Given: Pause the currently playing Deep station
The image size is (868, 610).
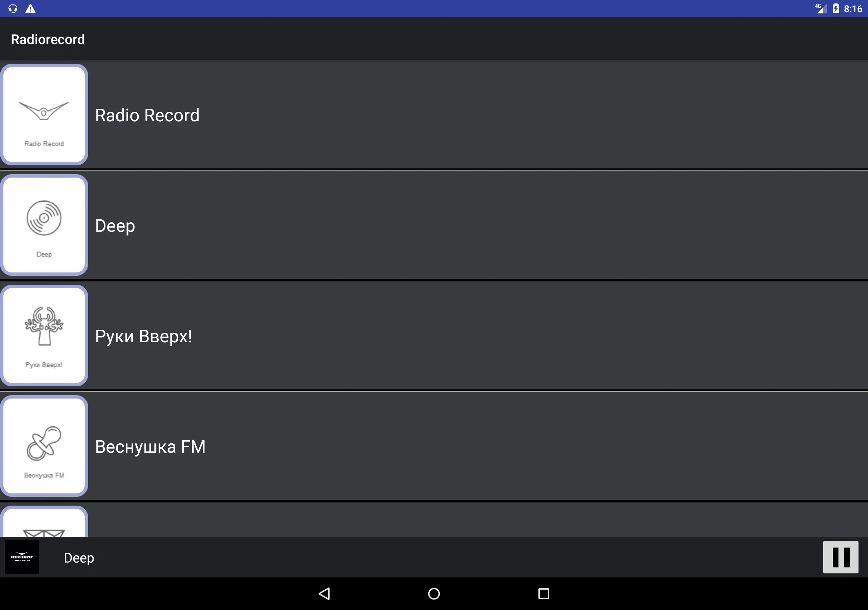Looking at the screenshot, I should tap(842, 556).
